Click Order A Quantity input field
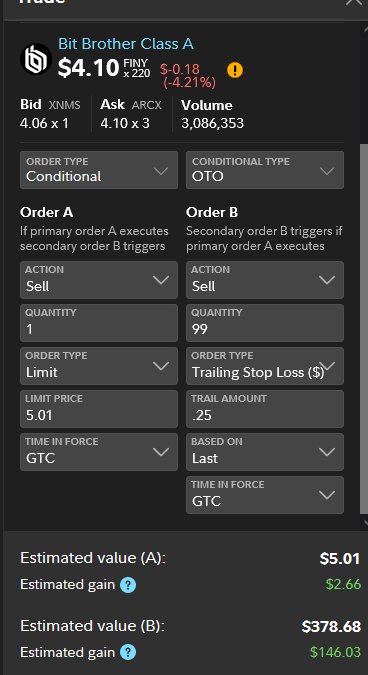368x675 pixels. point(99,323)
